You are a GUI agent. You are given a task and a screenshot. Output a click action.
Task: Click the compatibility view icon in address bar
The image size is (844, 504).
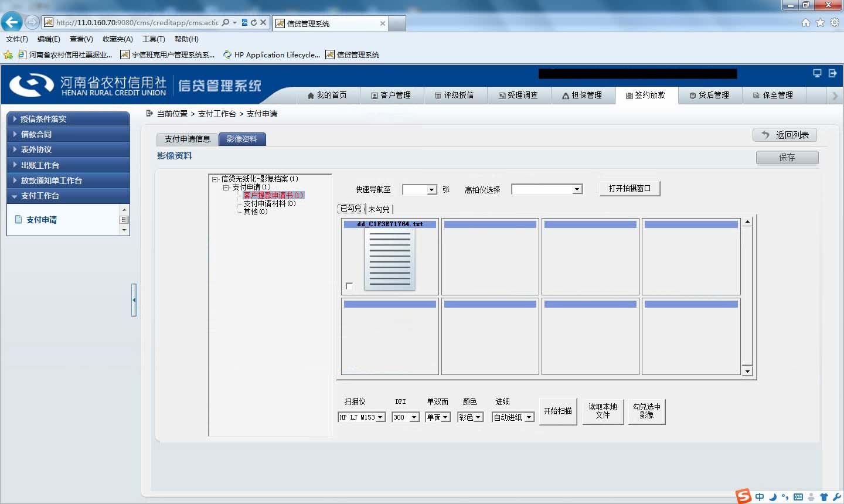(x=245, y=23)
